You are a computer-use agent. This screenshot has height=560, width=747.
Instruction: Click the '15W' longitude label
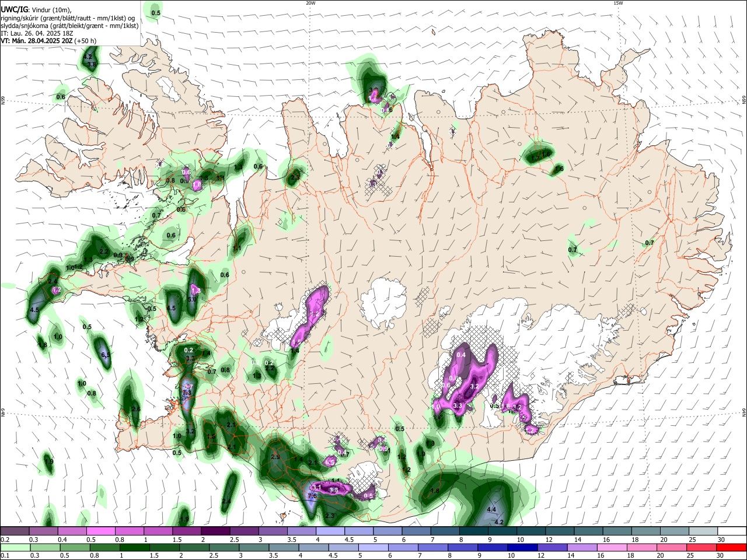click(x=618, y=3)
